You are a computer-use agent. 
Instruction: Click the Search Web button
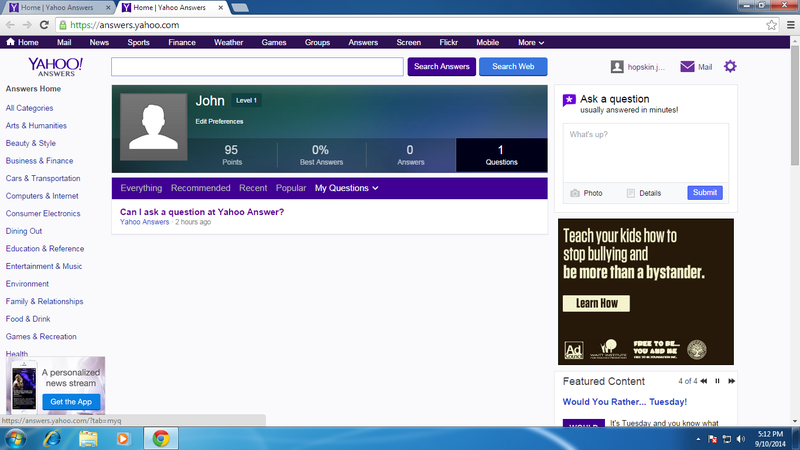(x=513, y=67)
